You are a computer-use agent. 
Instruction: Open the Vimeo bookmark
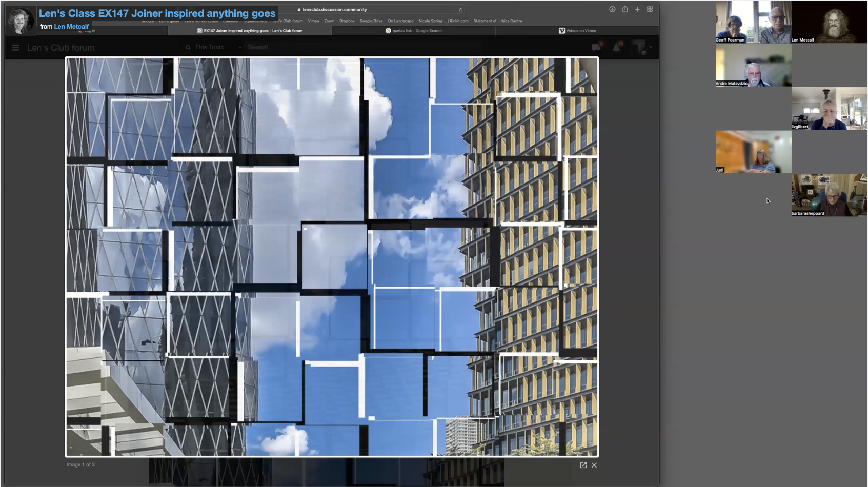313,21
